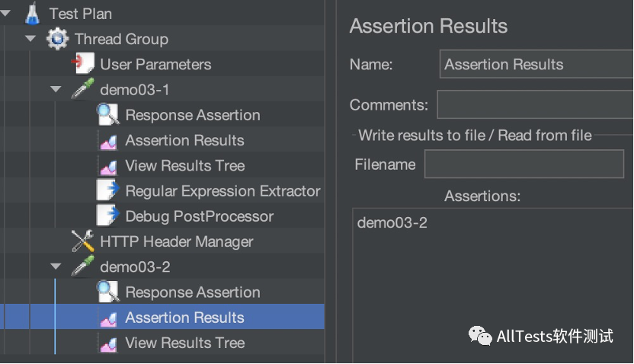
Task: Collapse the demo03-2 sampler node
Action: [56, 267]
